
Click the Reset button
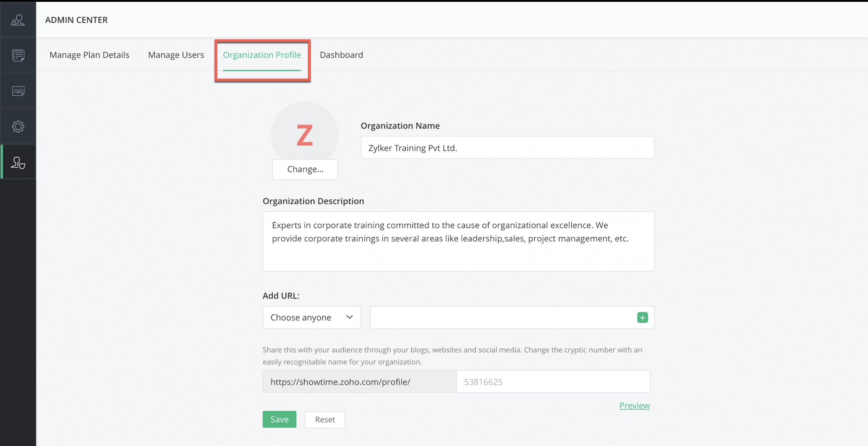[x=325, y=420]
